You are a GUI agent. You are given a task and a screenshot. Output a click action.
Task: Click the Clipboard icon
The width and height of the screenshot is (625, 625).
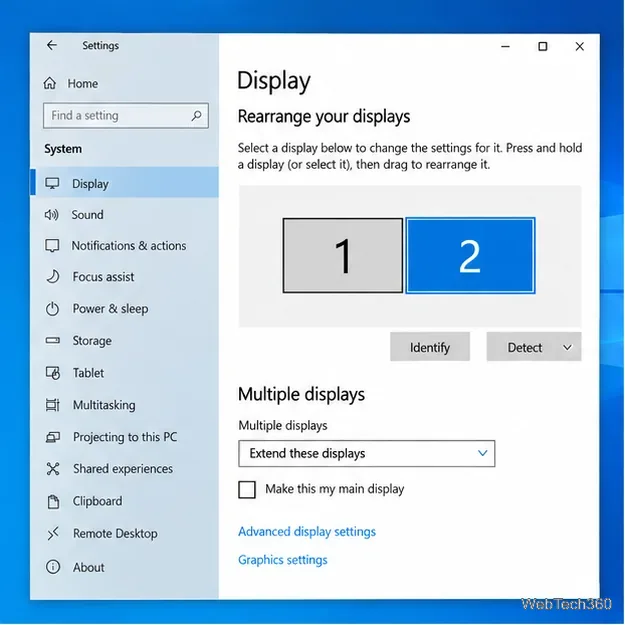click(x=53, y=501)
